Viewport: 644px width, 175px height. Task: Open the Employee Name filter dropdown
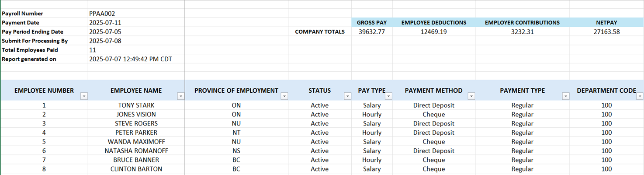180,96
